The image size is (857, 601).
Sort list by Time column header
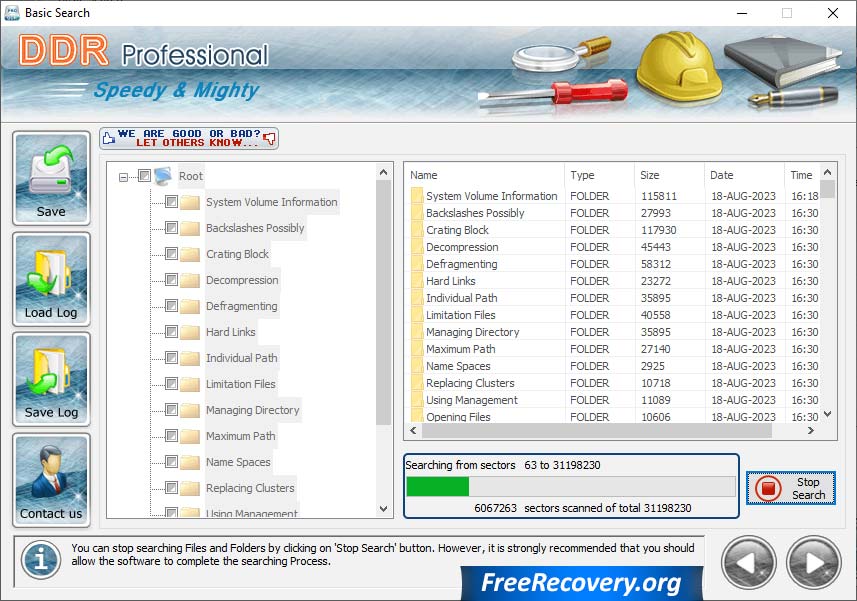coord(802,175)
